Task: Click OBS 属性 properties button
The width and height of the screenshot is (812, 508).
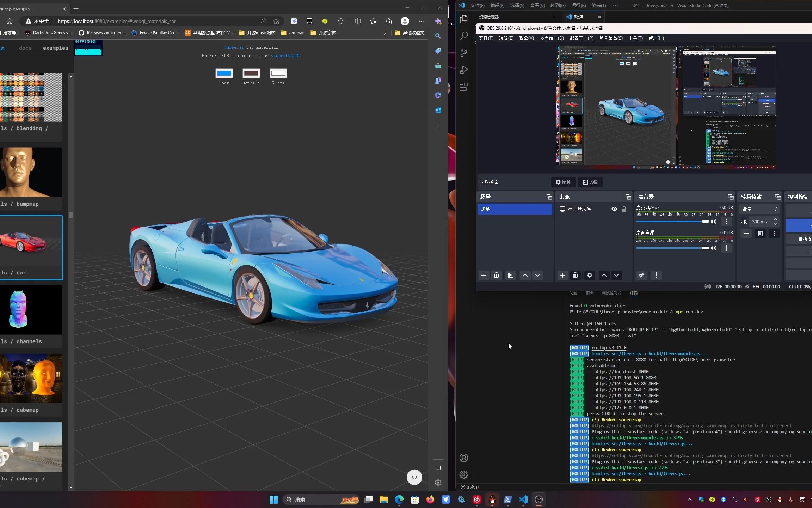Action: click(563, 182)
